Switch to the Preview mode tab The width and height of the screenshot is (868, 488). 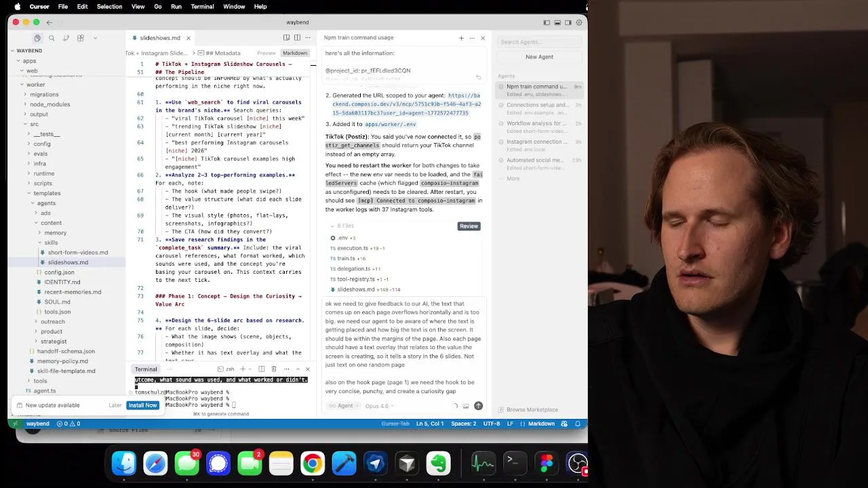pos(266,53)
